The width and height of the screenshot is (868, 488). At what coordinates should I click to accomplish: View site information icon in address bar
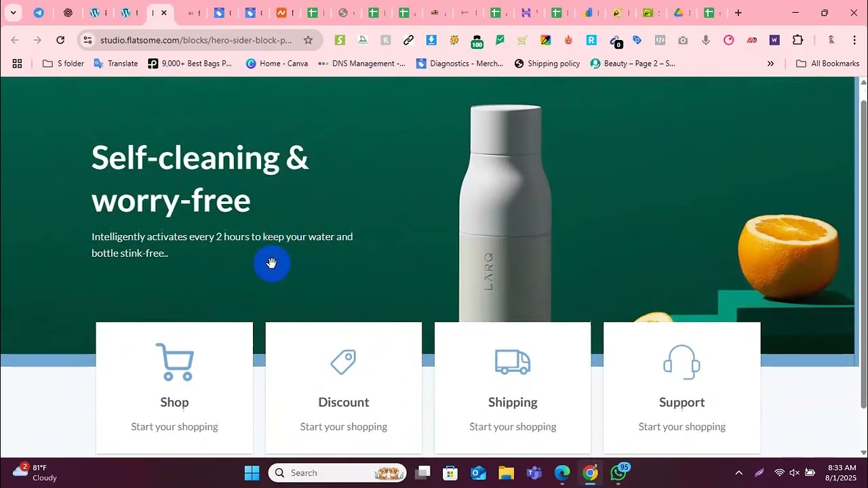(x=87, y=40)
